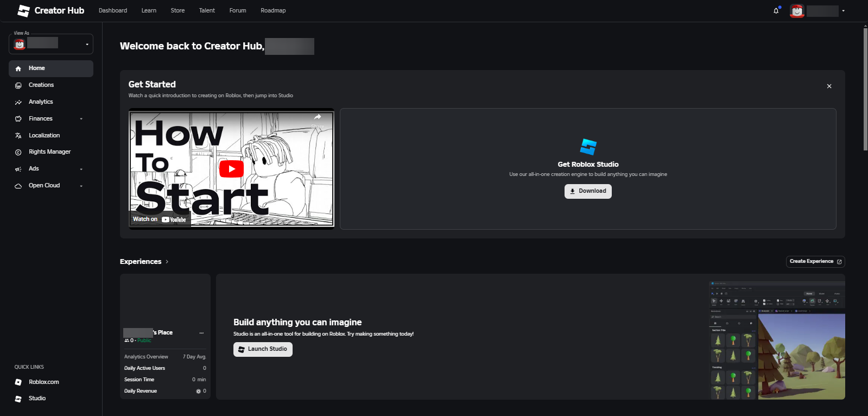Click the Creations sidebar icon
The image size is (868, 416).
(18, 85)
